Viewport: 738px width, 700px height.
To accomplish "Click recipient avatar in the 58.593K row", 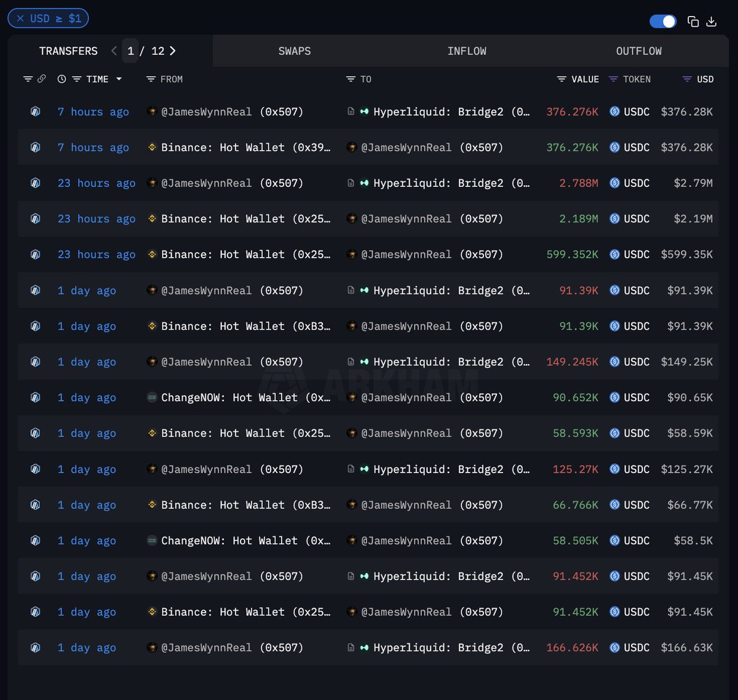I will tap(352, 434).
